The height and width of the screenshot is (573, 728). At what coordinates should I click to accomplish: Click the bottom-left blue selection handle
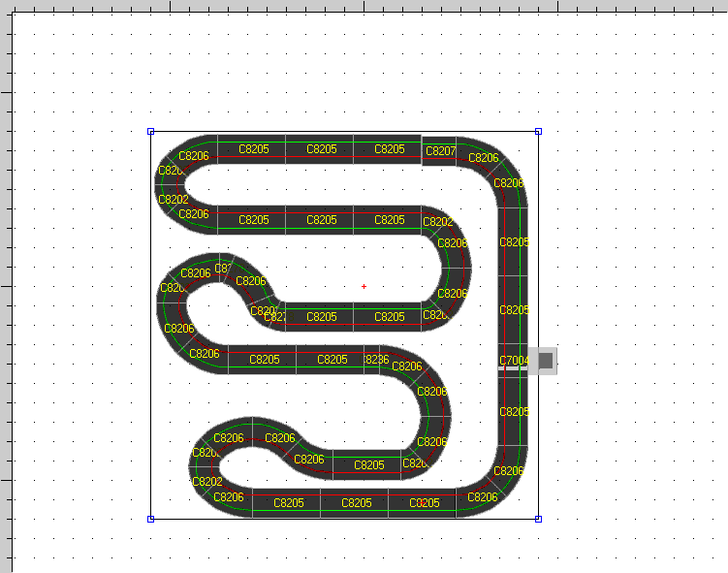pyautogui.click(x=150, y=519)
